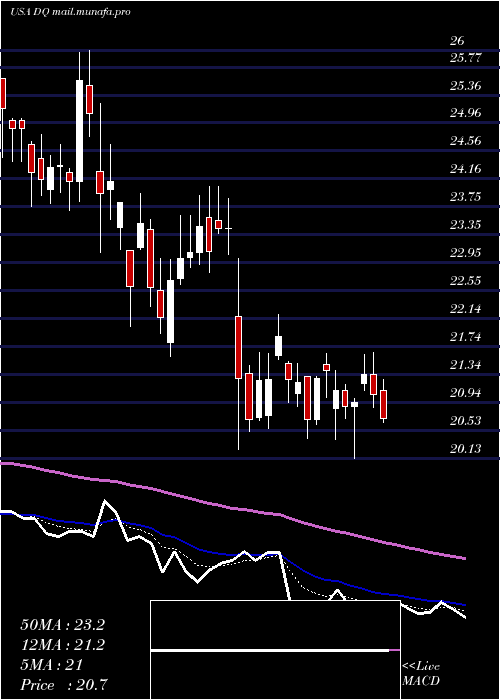Click the 21.74 price axis label
This screenshot has height=700, width=500.
(467, 337)
